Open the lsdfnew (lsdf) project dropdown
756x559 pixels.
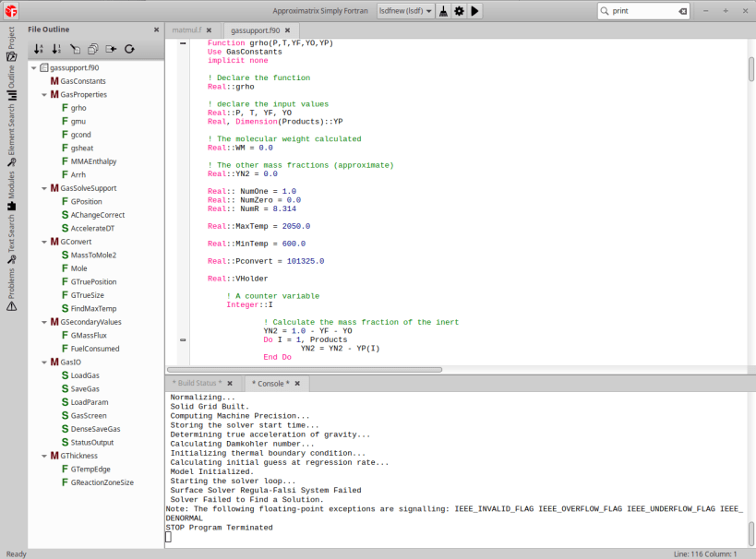[406, 11]
